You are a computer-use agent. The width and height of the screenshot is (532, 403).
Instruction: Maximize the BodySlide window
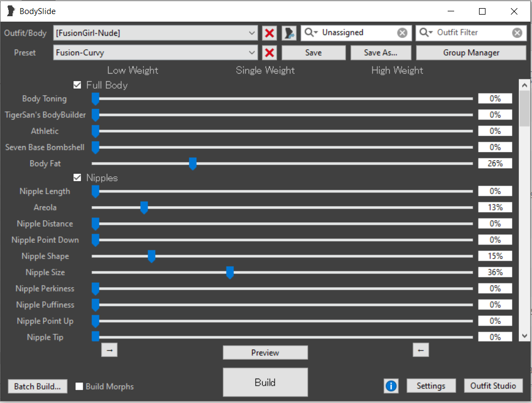pos(482,11)
